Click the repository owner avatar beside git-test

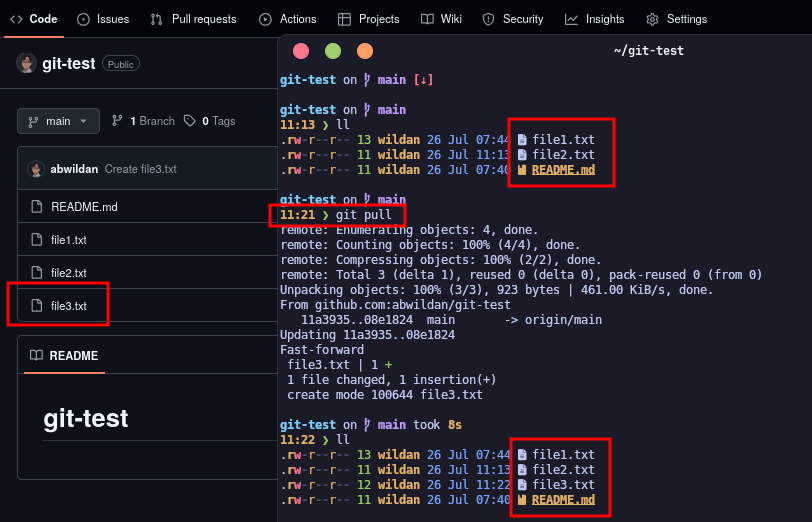[26, 63]
